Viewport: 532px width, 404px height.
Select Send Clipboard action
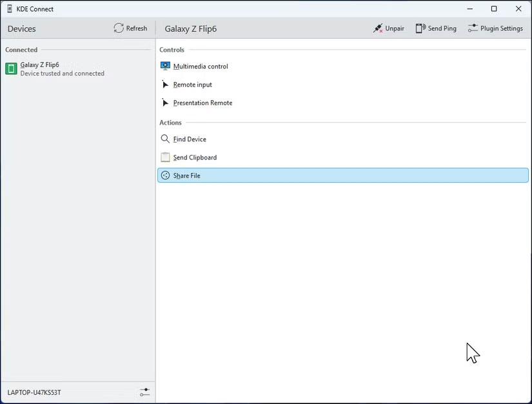coord(195,157)
